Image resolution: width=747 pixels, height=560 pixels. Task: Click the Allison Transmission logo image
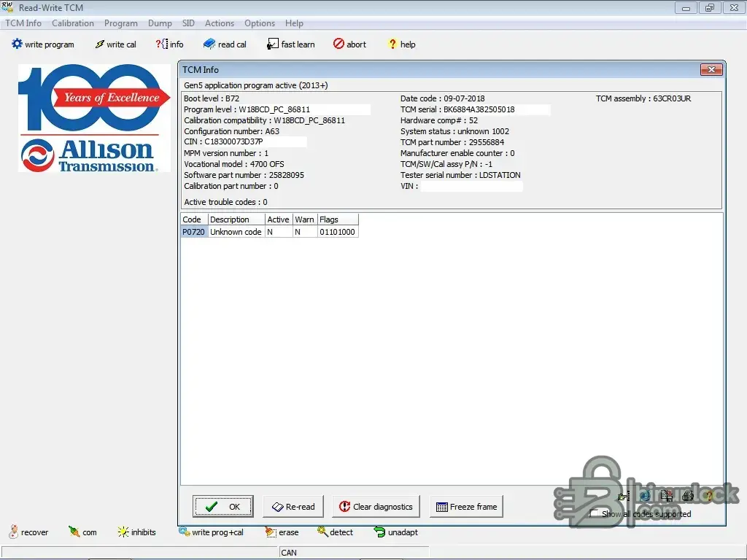94,118
